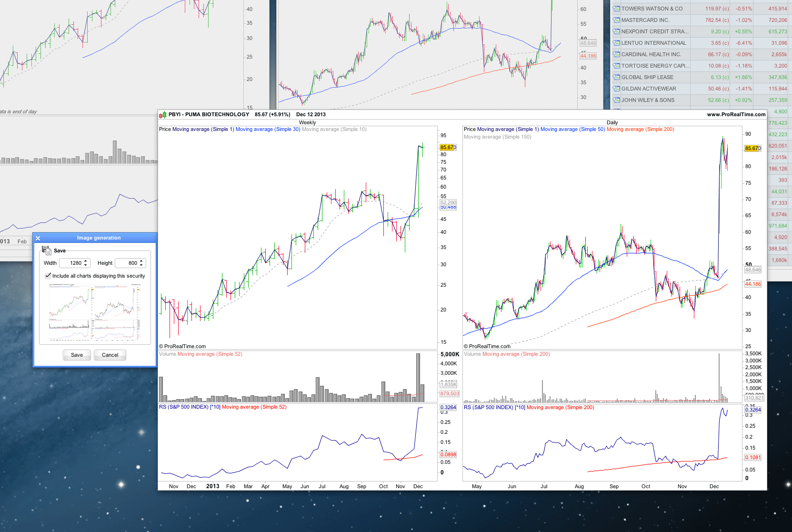Image resolution: width=792 pixels, height=532 pixels.
Task: Click the Daily timeframe label
Action: [612, 123]
